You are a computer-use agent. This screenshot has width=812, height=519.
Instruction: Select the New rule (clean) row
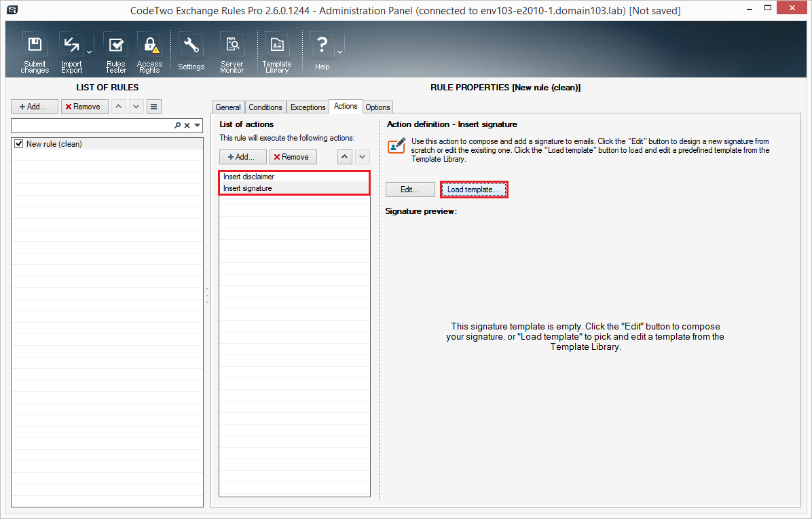(107, 144)
